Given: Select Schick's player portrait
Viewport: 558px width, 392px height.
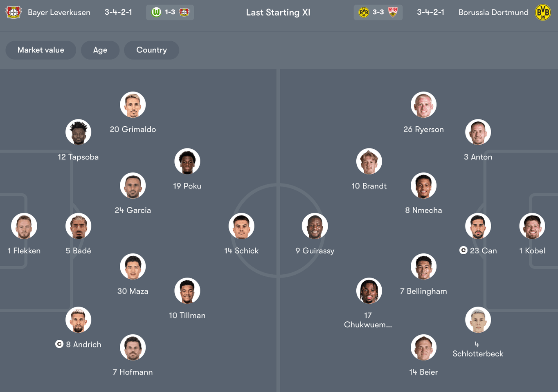Looking at the screenshot, I should click(x=241, y=226).
